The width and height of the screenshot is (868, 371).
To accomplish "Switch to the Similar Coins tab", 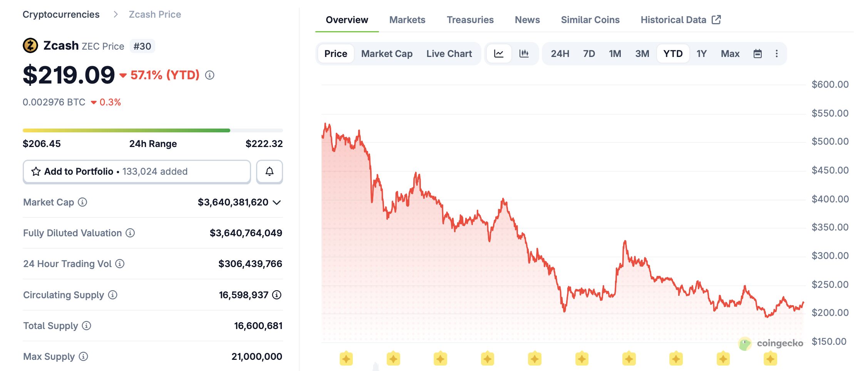I will tap(590, 20).
